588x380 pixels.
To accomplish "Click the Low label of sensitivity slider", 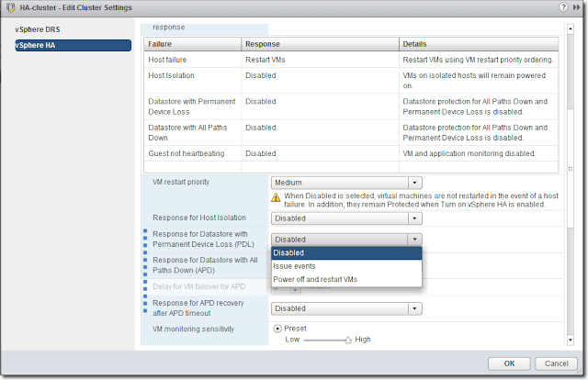I will point(292,340).
